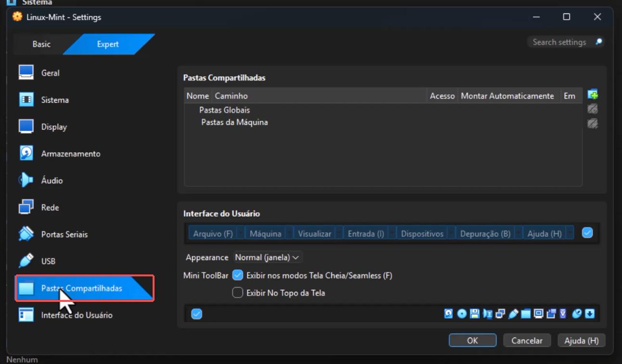Select the Expert tab
This screenshot has height=364, width=622.
108,44
